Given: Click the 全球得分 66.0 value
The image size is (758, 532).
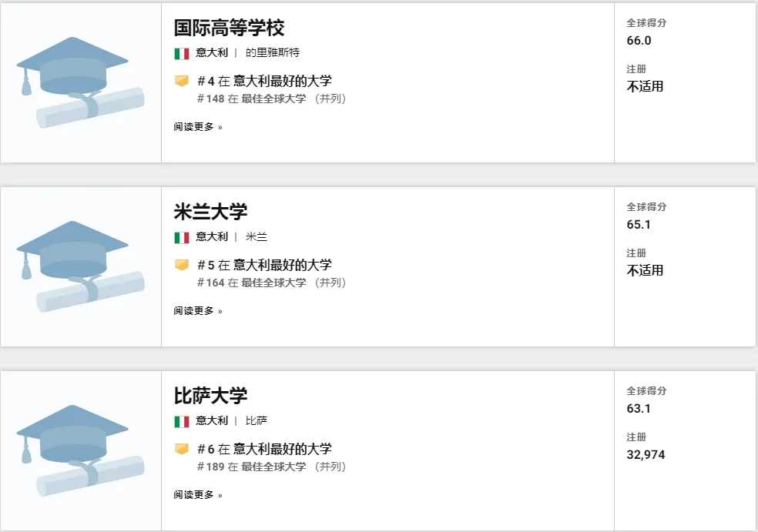Looking at the screenshot, I should pos(639,41).
